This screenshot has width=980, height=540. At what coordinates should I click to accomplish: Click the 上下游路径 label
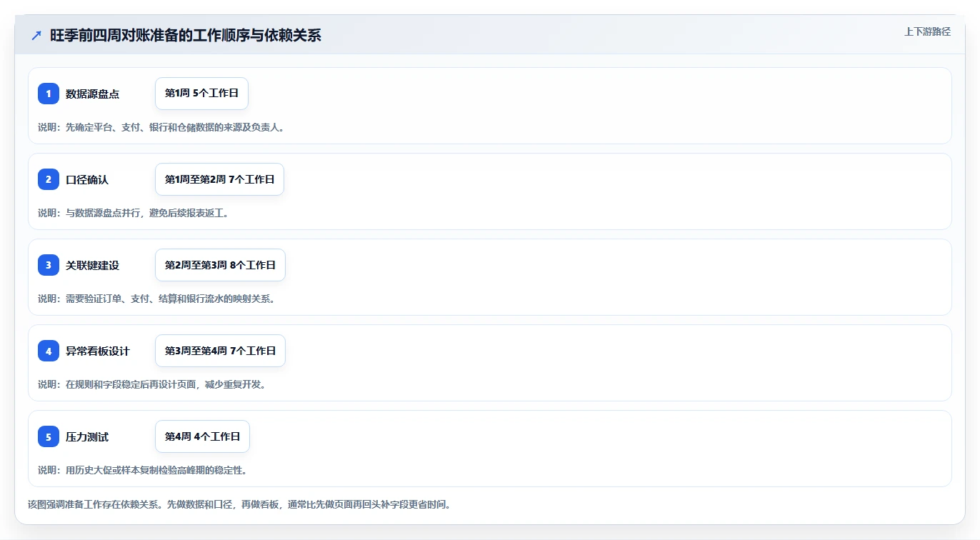point(927,31)
